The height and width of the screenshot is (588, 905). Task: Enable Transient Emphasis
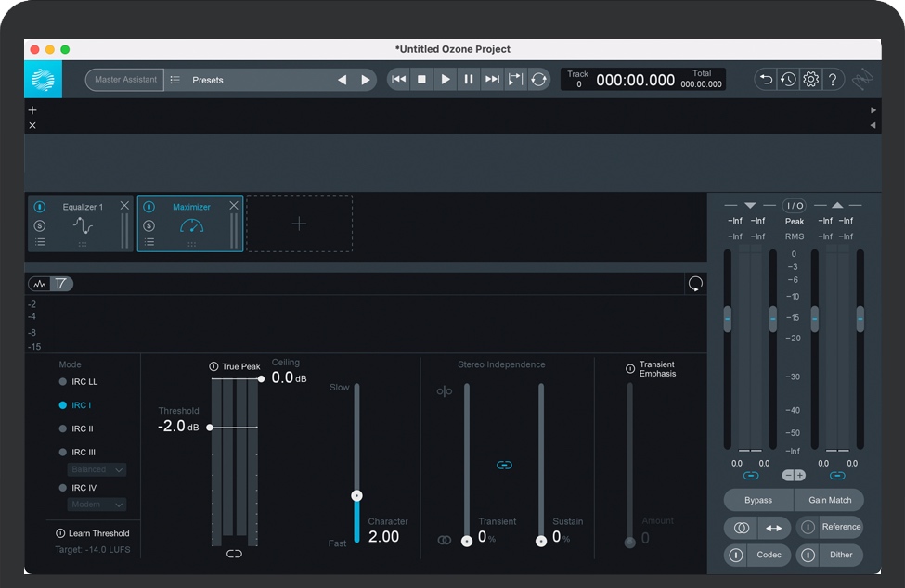(630, 369)
